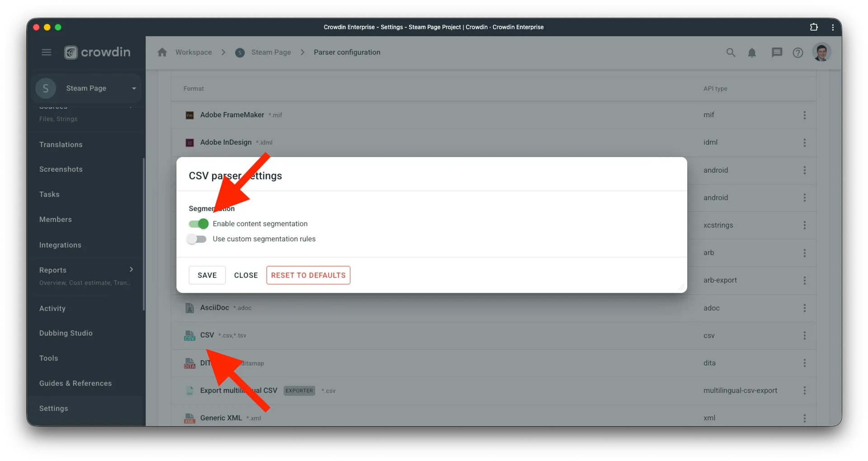Screen dimensions: 868x461
Task: Click the CSV file format icon
Action: click(x=189, y=335)
